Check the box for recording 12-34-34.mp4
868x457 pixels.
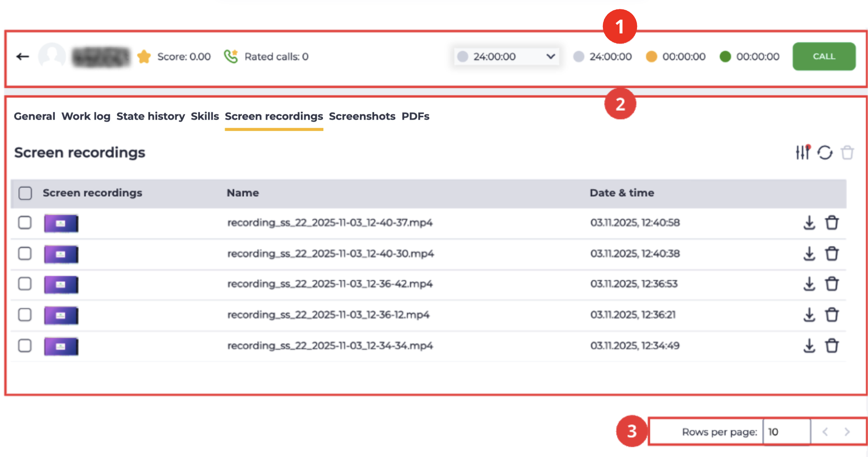(25, 345)
